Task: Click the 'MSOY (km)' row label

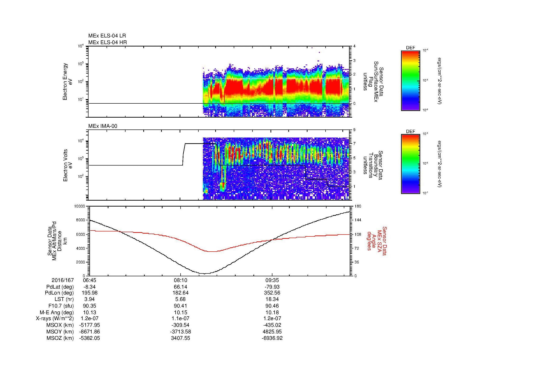Action: [x=60, y=332]
